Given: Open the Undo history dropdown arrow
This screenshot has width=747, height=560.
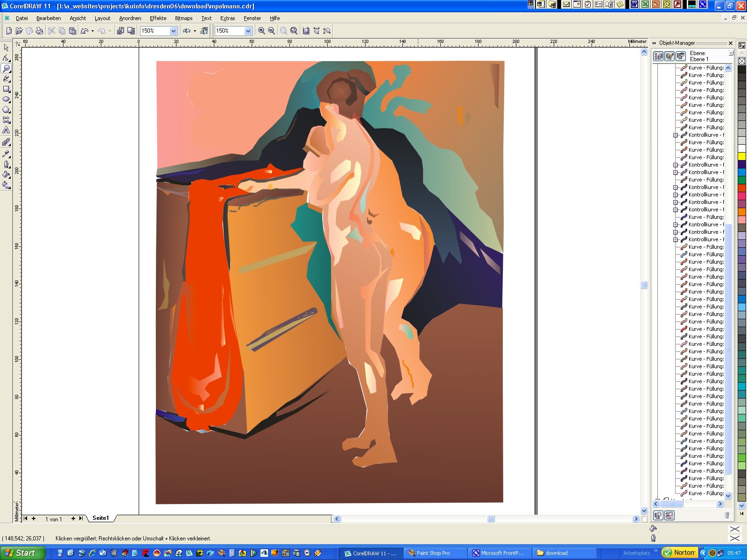Looking at the screenshot, I should click(x=92, y=31).
